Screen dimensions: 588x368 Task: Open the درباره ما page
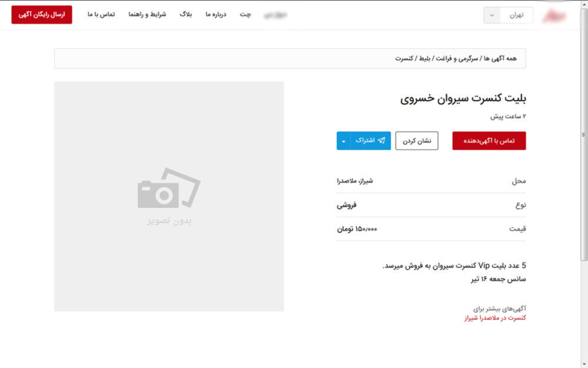point(216,14)
